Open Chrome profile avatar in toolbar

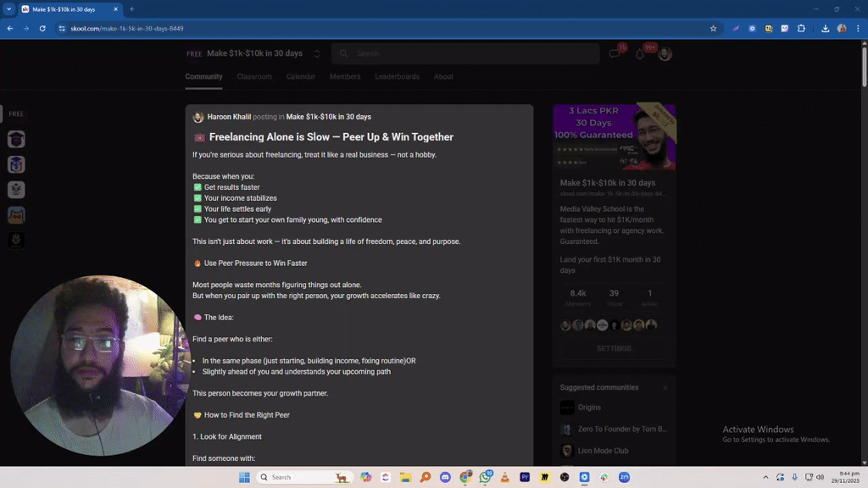[842, 28]
